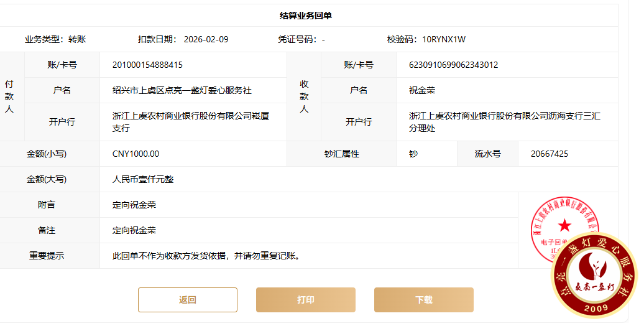
Task: Click the 下载 button
Action: [423, 300]
